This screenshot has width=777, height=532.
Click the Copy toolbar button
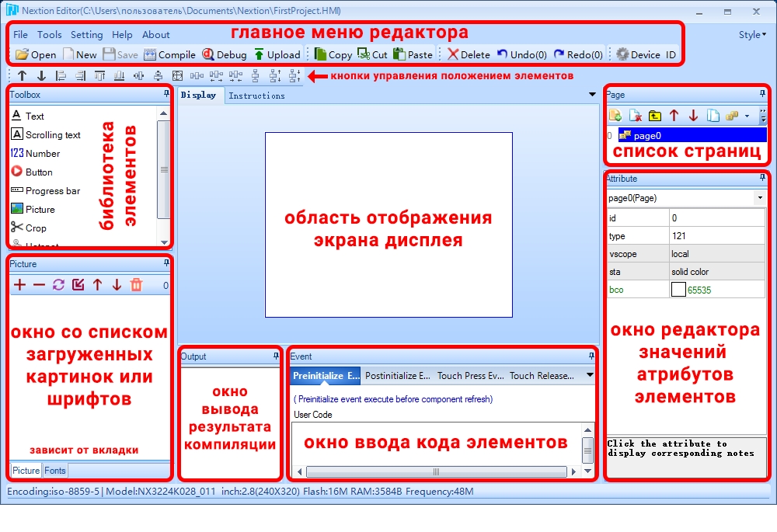pyautogui.click(x=333, y=54)
